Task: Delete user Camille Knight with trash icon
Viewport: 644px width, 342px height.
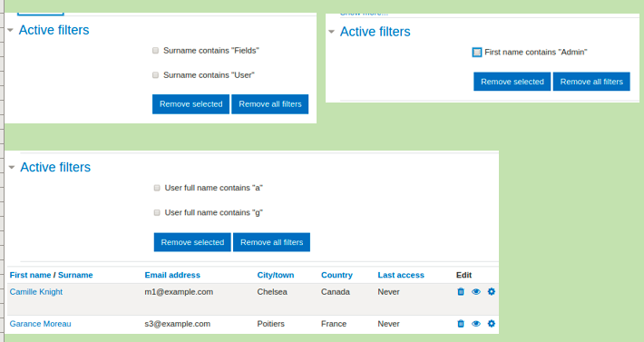Action: coord(461,292)
